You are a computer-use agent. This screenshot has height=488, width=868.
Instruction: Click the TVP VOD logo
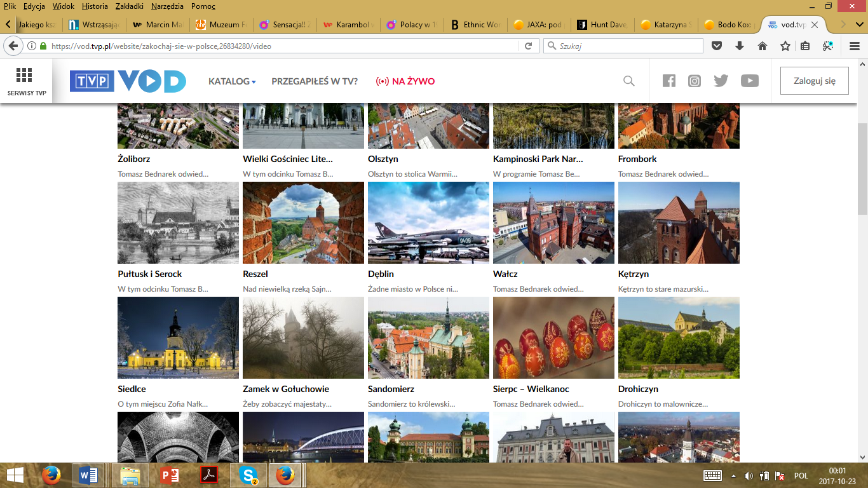tap(128, 81)
